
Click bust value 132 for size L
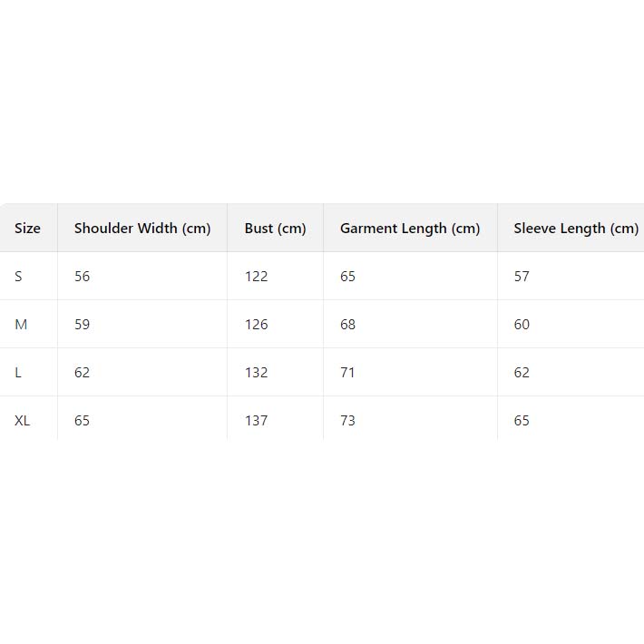coord(257,373)
